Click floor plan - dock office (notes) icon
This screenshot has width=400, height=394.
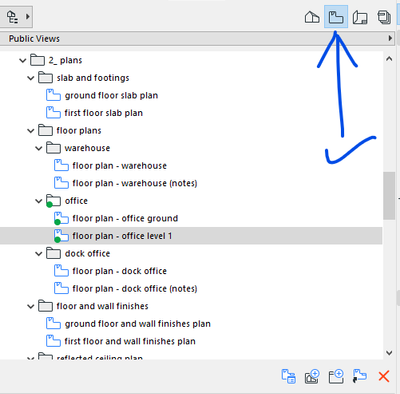point(61,288)
